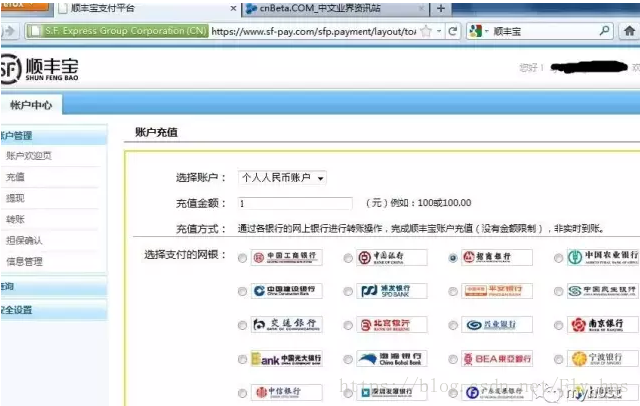The width and height of the screenshot is (640, 406).
Task: Click the BEA 東亞銀行 bank logo
Action: [497, 358]
